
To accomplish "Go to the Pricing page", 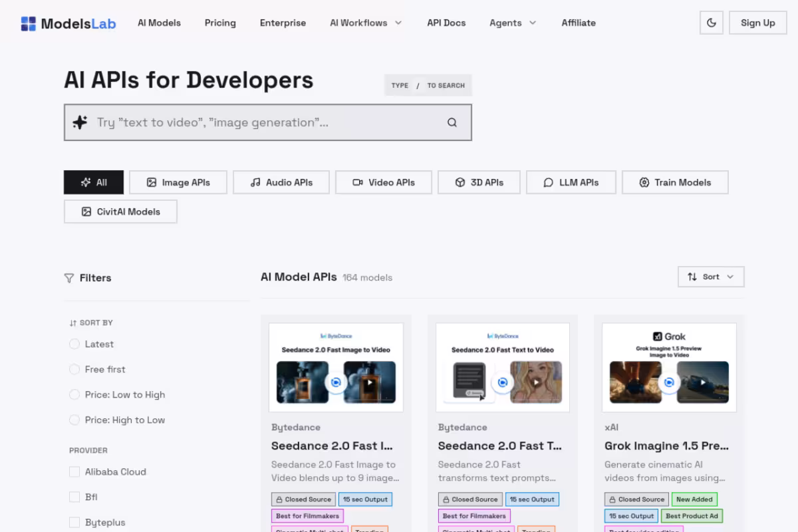I will coord(220,23).
